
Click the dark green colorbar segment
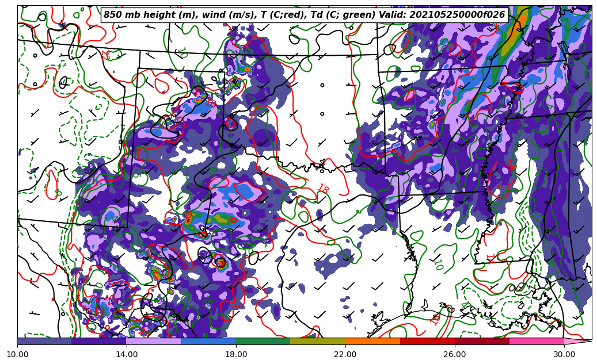point(263,341)
